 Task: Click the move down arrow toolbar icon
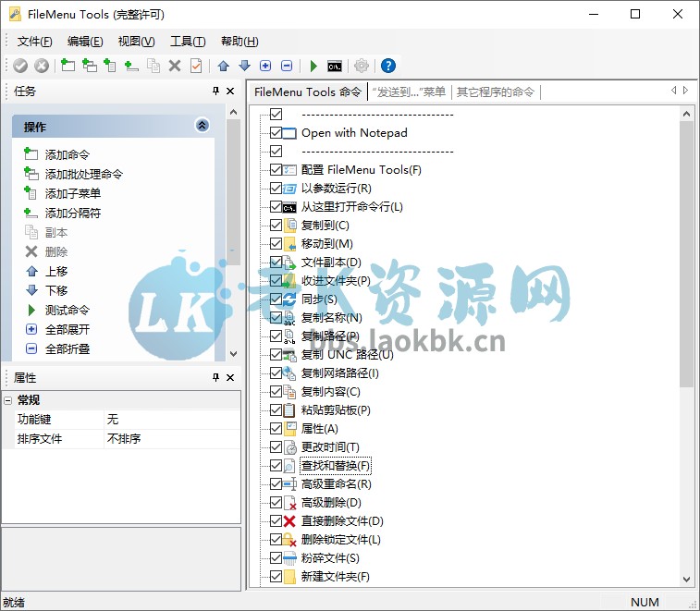pos(244,66)
